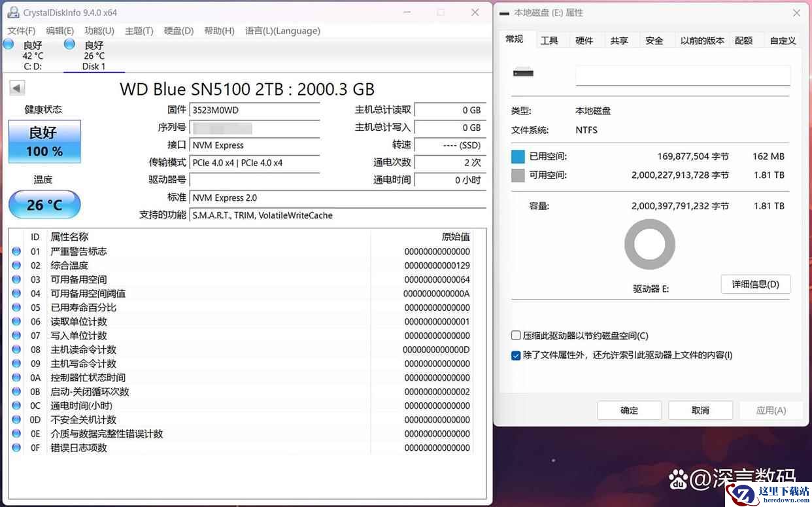Click the drive icon in properties title bar
Screen dimensions: 812x507
(504, 13)
